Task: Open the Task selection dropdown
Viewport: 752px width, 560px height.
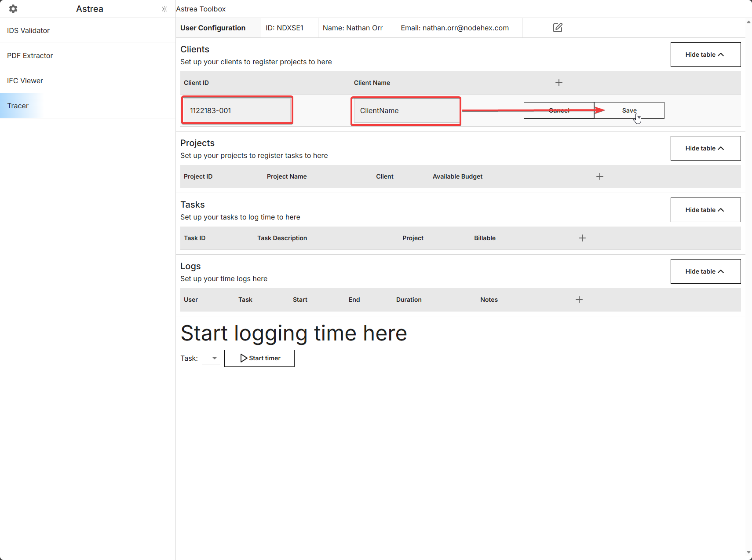Action: [214, 358]
